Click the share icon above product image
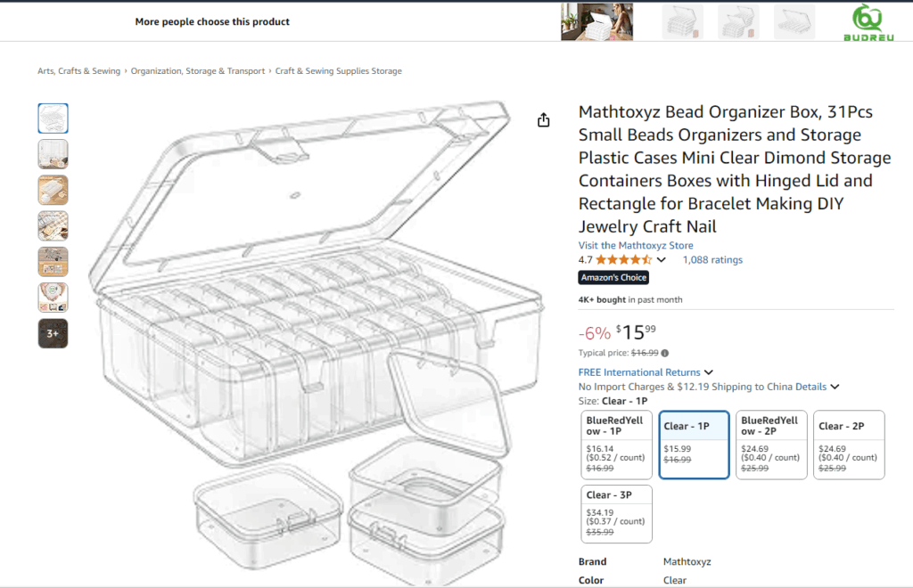Screen dimensions: 913x588 (544, 120)
